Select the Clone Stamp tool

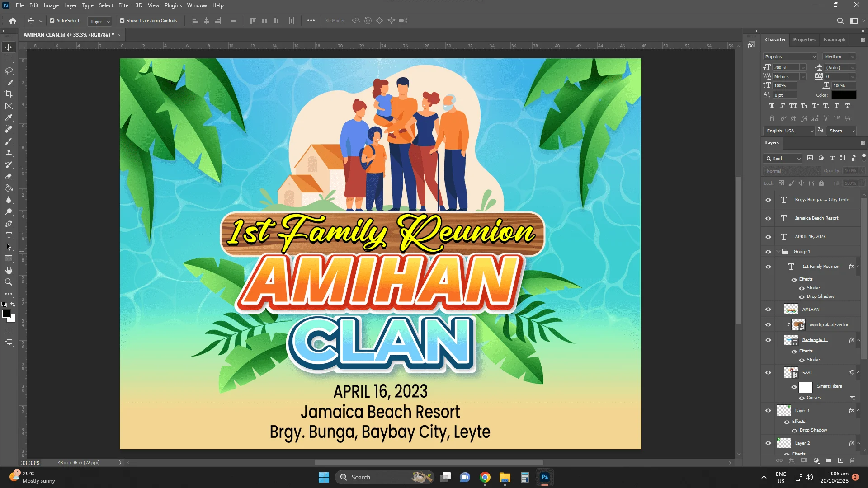point(9,153)
